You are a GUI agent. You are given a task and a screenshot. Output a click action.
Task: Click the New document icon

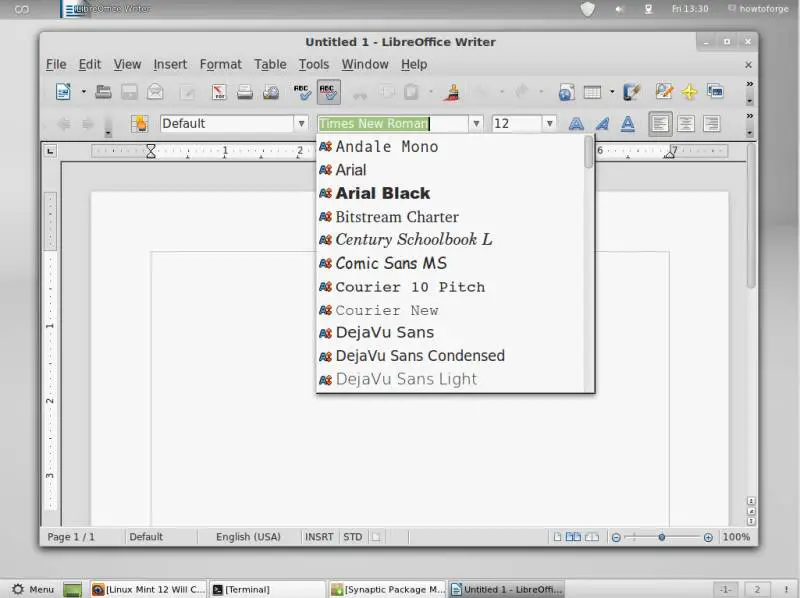pos(63,92)
